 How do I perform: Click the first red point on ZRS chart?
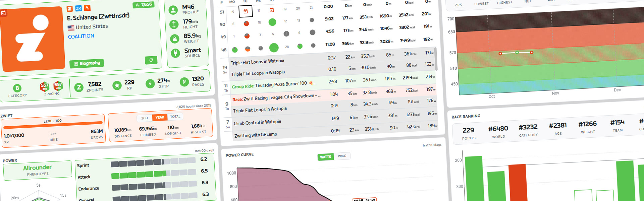click(500, 54)
